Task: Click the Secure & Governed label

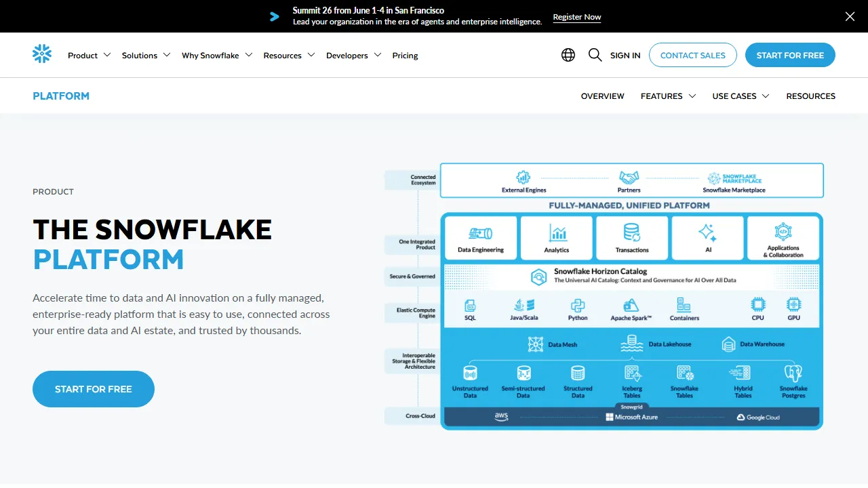Action: coord(412,277)
